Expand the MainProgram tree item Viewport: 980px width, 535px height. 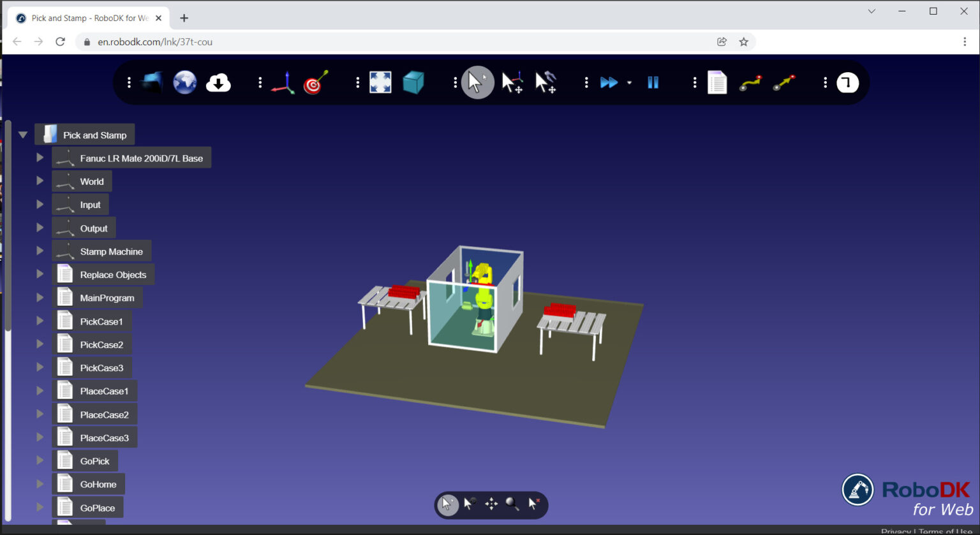(40, 297)
